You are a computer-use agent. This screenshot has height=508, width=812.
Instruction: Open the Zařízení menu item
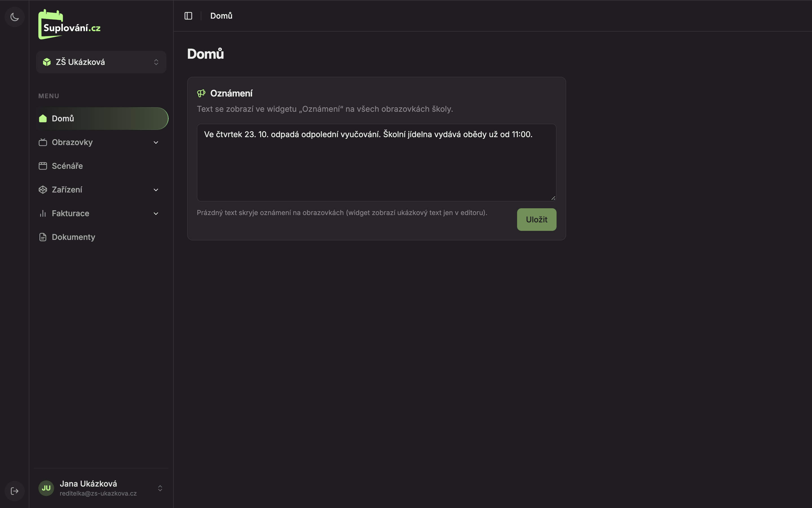[101, 190]
